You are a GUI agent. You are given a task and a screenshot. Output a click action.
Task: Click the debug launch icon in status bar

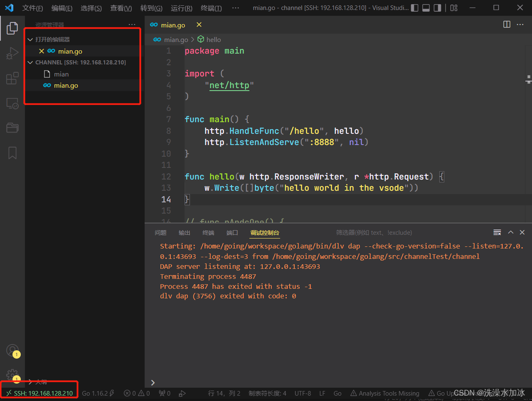coord(182,393)
